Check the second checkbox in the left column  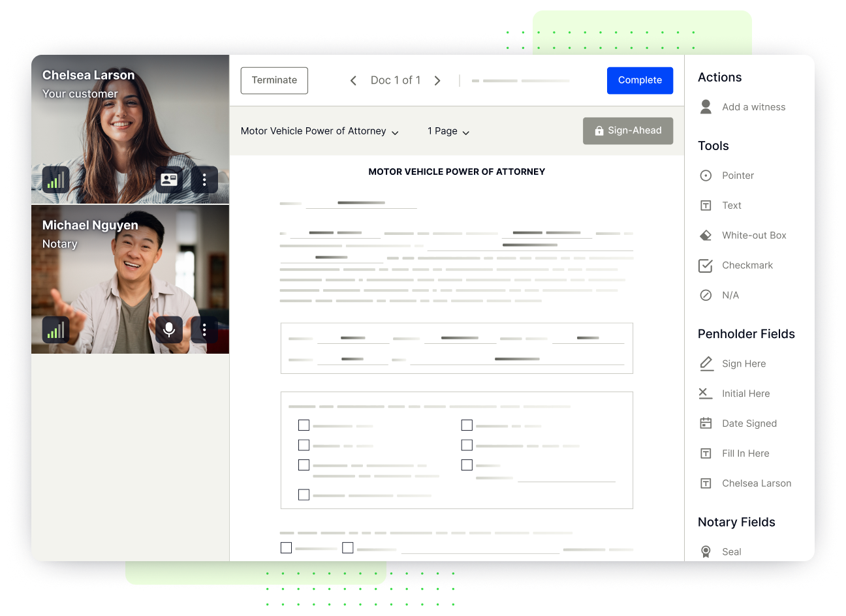(x=304, y=445)
